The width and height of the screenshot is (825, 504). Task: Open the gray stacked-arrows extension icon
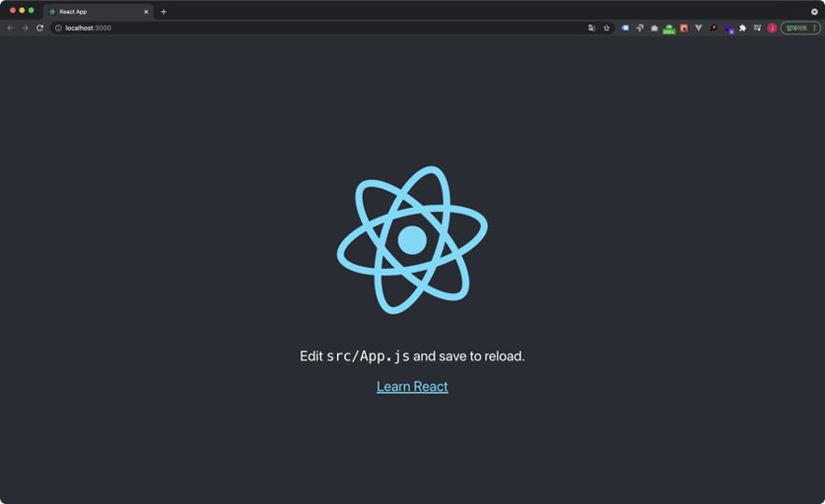click(x=640, y=28)
